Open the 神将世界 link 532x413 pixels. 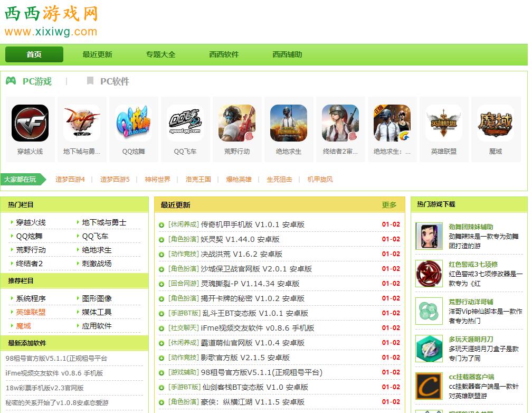pos(157,180)
